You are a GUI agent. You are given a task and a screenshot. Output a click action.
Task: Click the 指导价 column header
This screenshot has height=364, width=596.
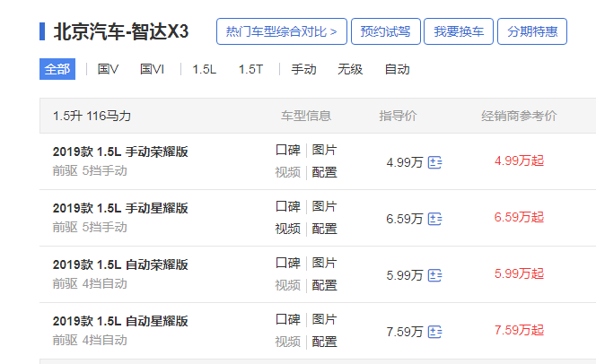coord(398,116)
